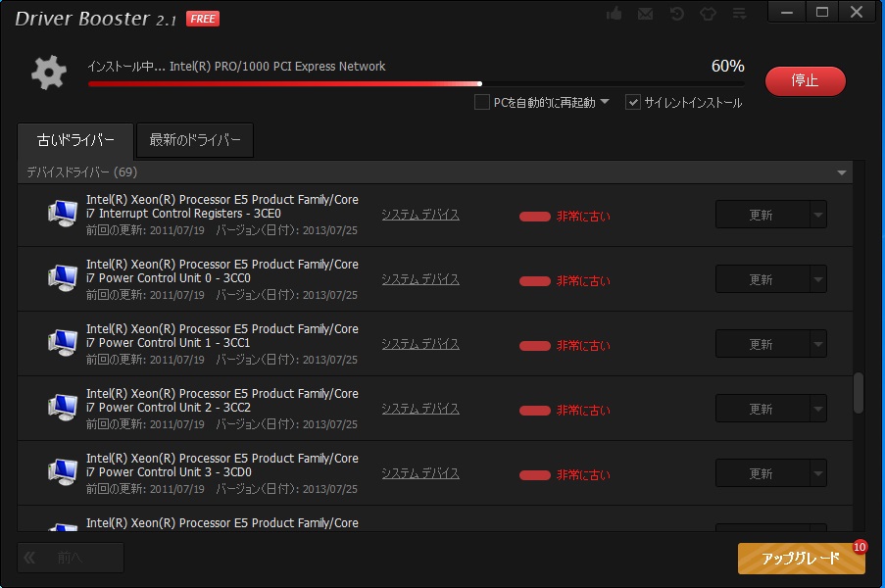The height and width of the screenshot is (588, 885).
Task: Click the computer icon for Power Control Unit 2 - 3CC2
Action: tap(63, 408)
